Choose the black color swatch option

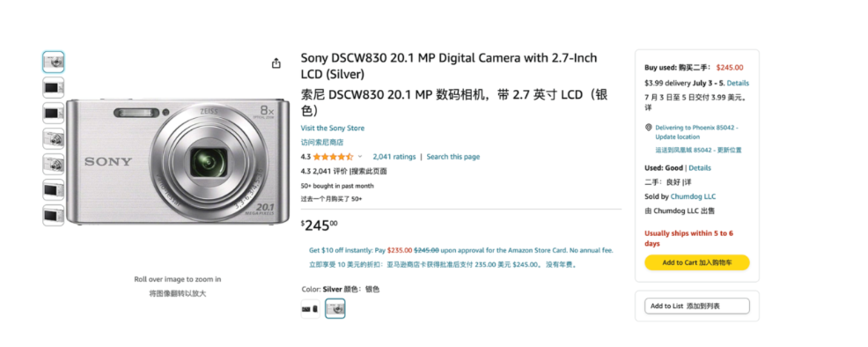coord(311,309)
